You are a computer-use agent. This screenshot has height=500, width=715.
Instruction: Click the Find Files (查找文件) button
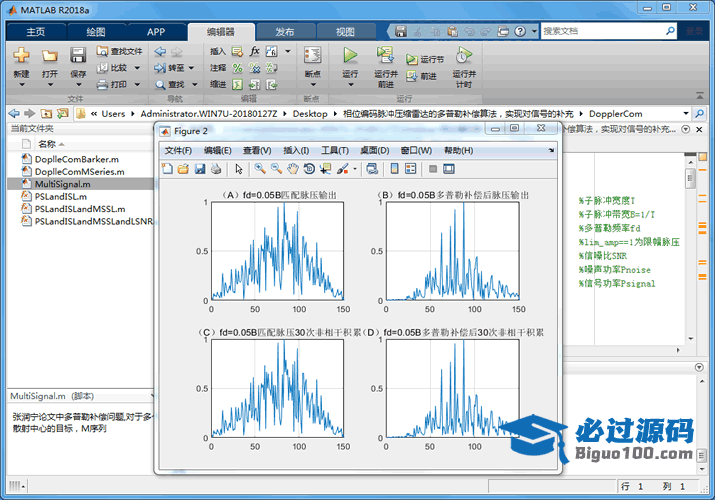(x=119, y=51)
